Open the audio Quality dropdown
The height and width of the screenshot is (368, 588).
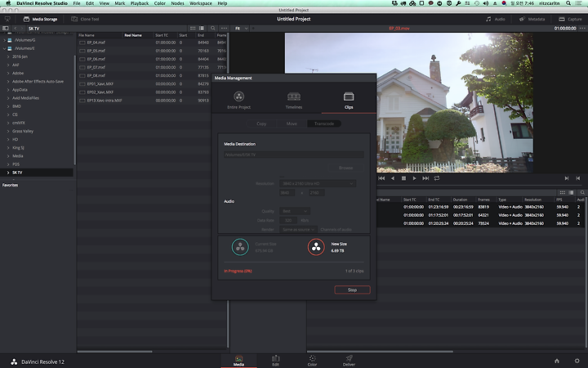(x=294, y=211)
